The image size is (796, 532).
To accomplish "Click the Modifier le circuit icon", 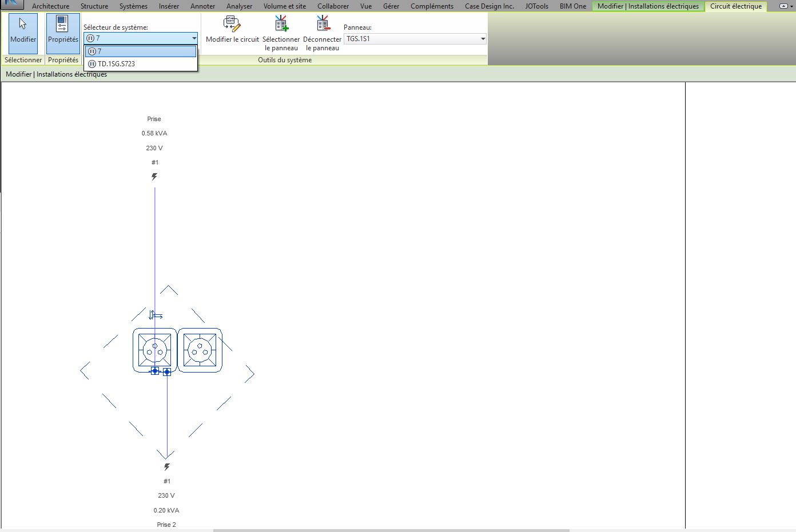I will pos(232,25).
